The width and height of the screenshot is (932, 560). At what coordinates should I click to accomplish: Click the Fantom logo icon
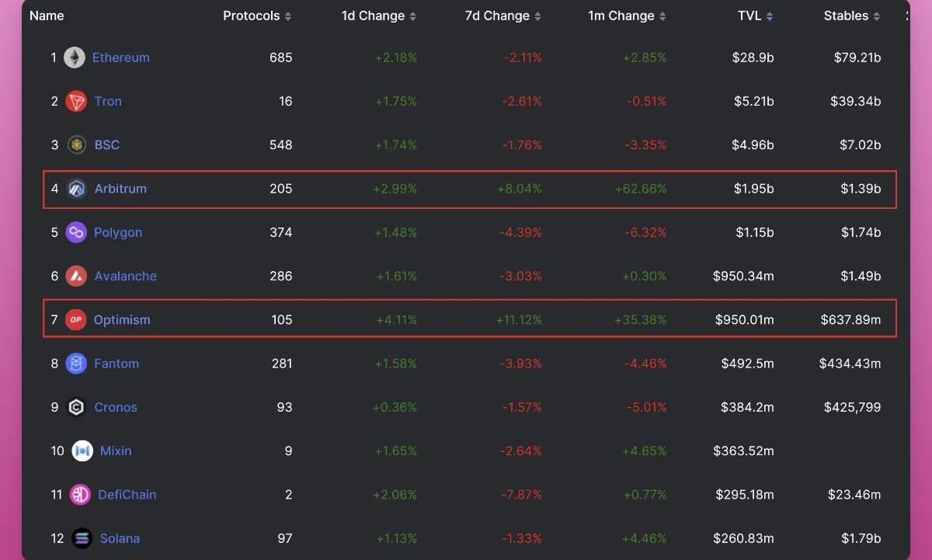[x=76, y=363]
